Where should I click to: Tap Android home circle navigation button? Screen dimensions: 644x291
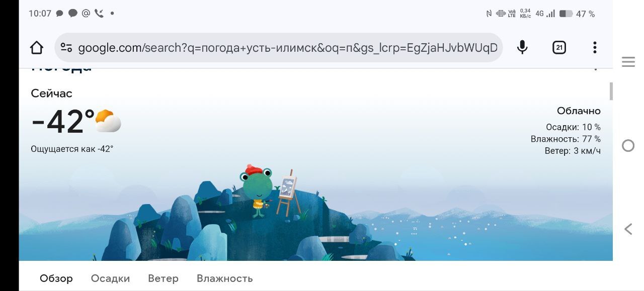[x=628, y=146]
